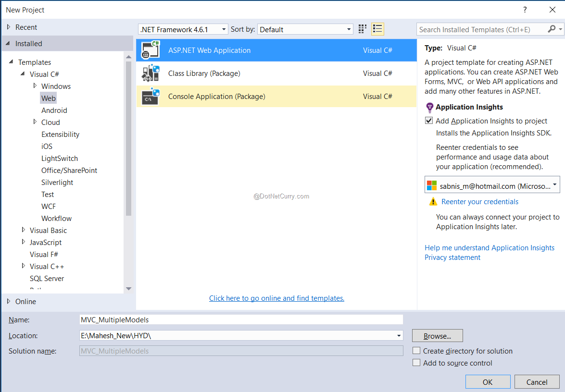Enable Create directory for solution
565x392 pixels.
click(x=416, y=351)
